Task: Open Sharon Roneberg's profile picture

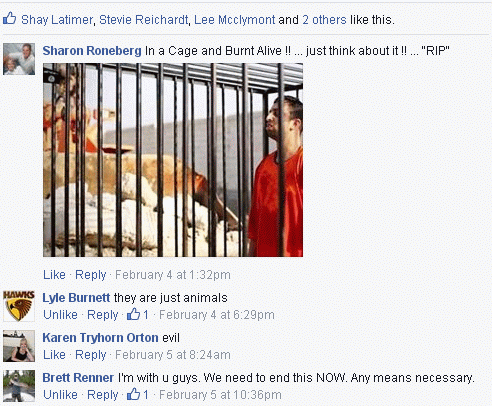Action: pos(19,59)
